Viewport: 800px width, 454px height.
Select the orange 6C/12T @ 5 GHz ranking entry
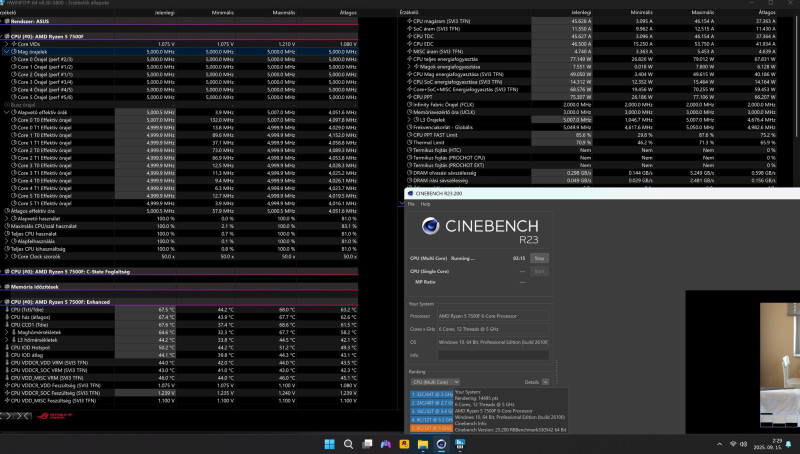point(432,427)
